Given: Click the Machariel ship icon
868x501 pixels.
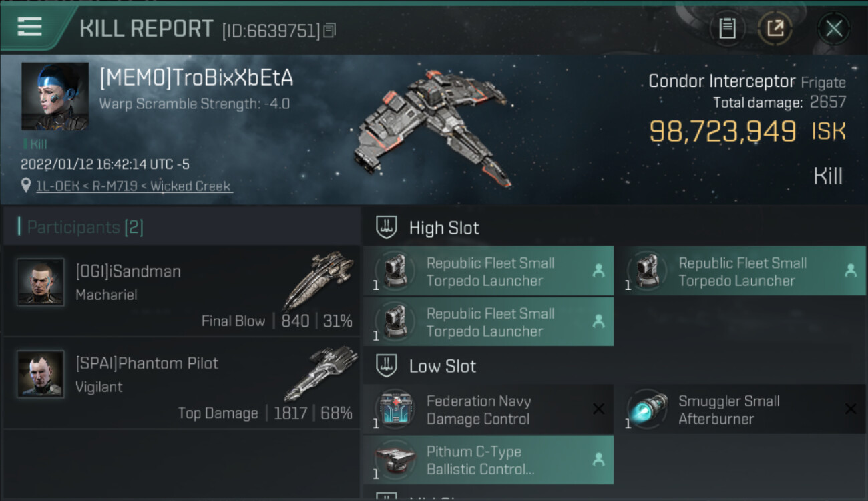Looking at the screenshot, I should pyautogui.click(x=320, y=279).
